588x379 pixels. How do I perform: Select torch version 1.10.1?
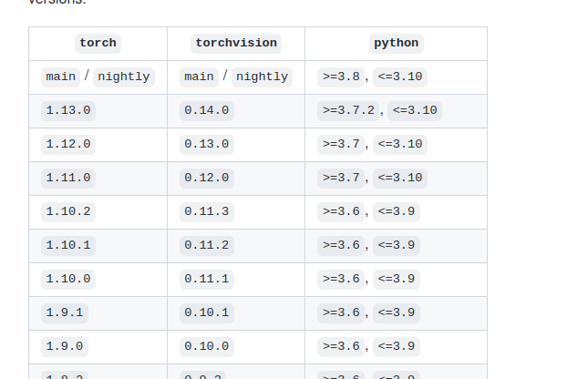[68, 245]
